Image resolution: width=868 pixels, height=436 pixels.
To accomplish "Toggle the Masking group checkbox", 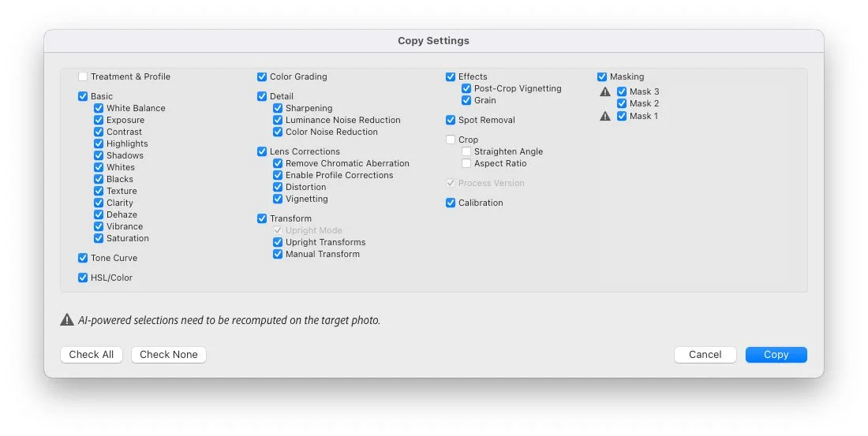I will coord(602,76).
